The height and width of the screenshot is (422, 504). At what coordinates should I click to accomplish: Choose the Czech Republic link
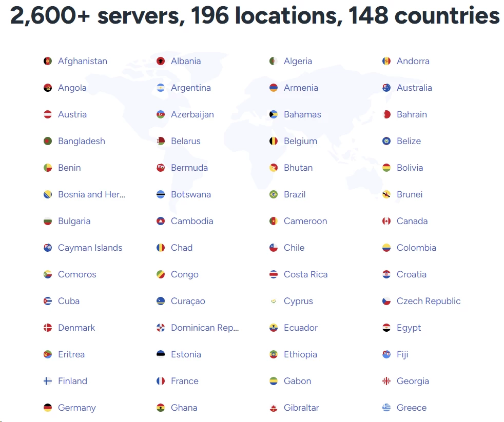(x=429, y=301)
